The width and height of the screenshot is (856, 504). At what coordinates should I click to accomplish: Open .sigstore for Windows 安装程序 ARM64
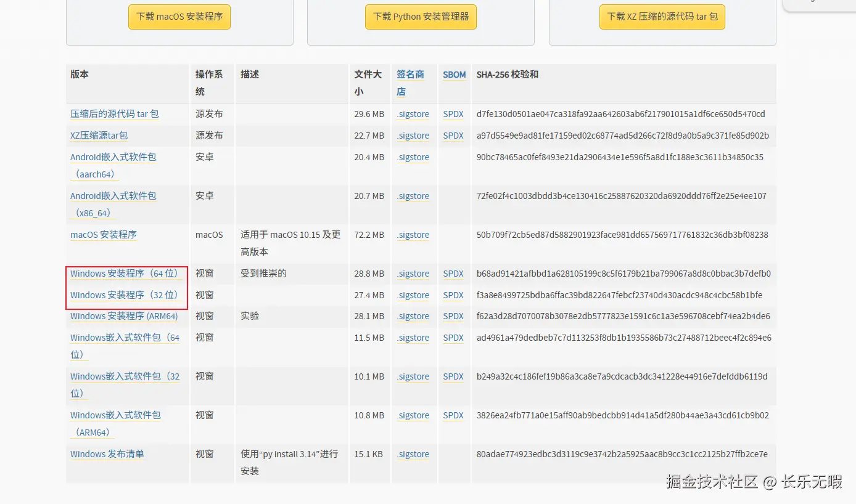point(413,316)
